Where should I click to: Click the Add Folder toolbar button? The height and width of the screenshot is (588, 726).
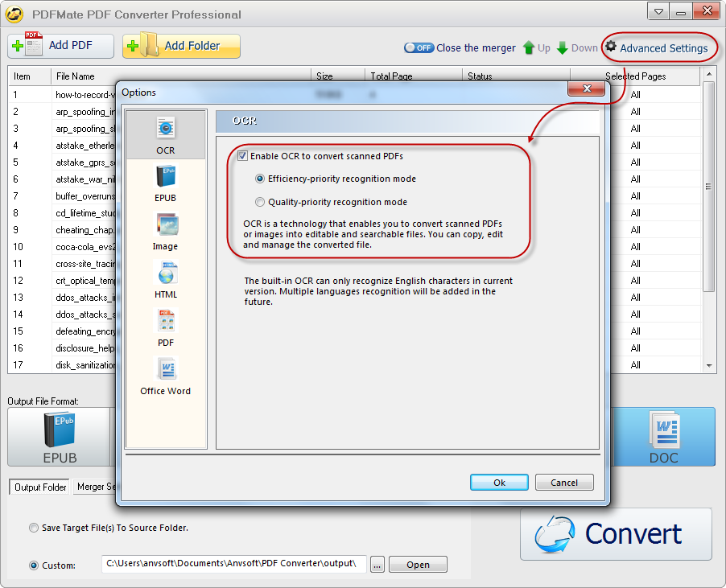tap(181, 46)
